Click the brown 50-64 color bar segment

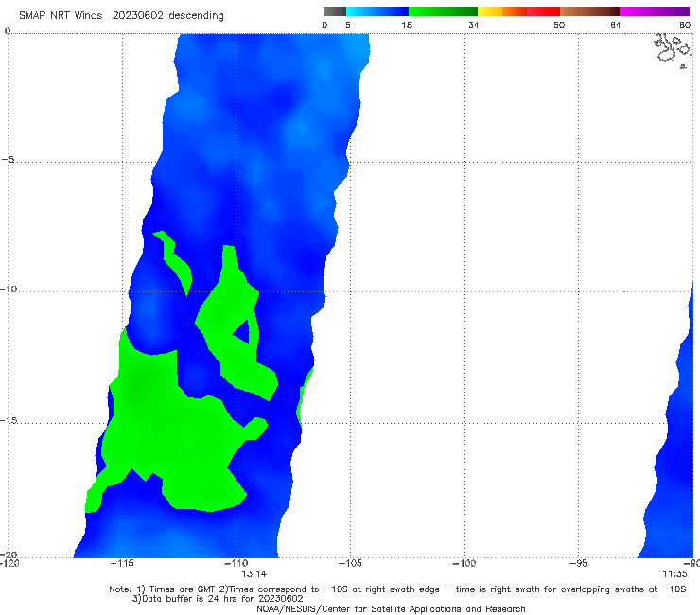[x=589, y=11]
